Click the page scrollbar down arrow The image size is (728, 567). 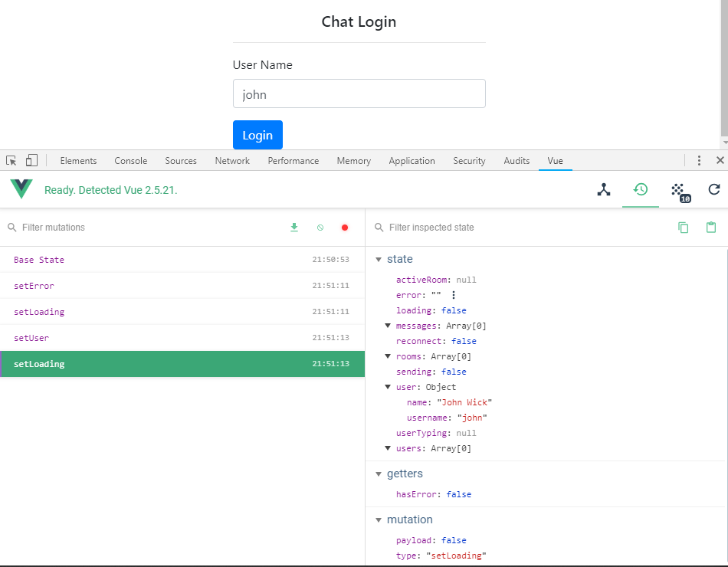[725, 143]
